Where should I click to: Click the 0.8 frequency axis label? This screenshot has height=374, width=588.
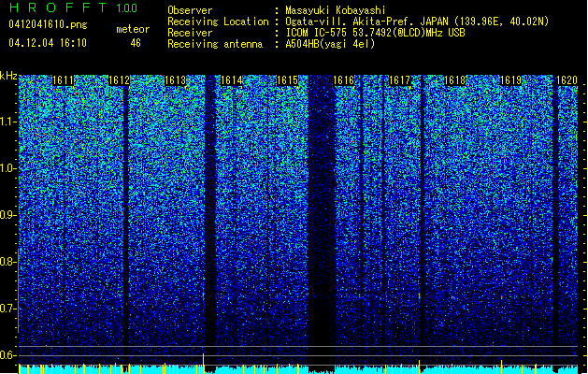(x=7, y=262)
